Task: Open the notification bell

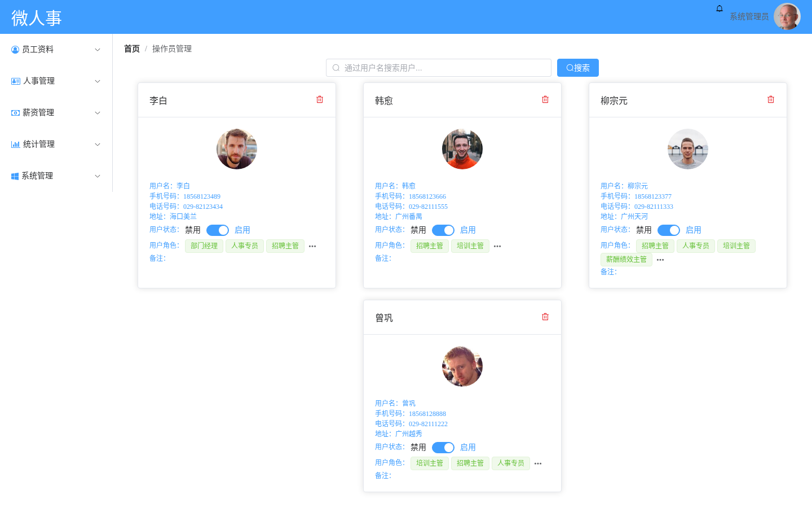Action: (720, 8)
